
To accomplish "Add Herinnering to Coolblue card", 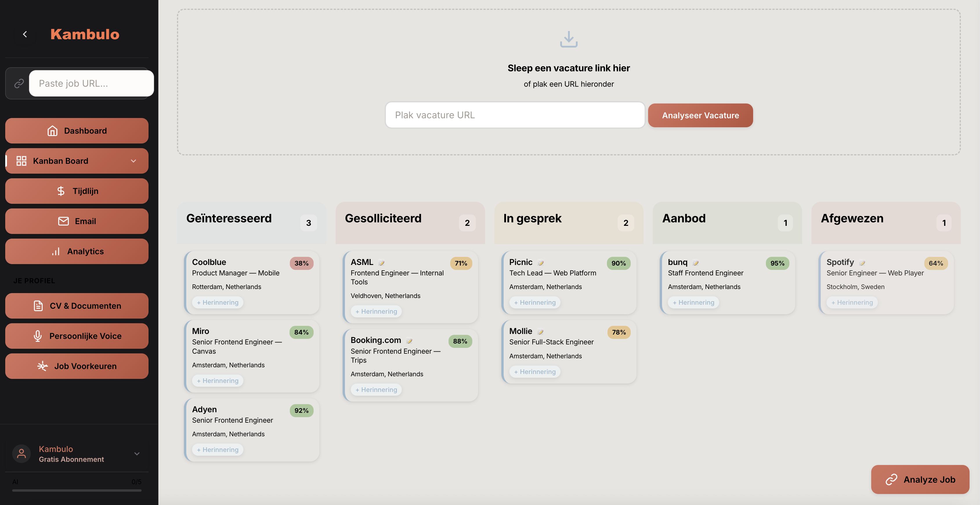I will [x=218, y=302].
